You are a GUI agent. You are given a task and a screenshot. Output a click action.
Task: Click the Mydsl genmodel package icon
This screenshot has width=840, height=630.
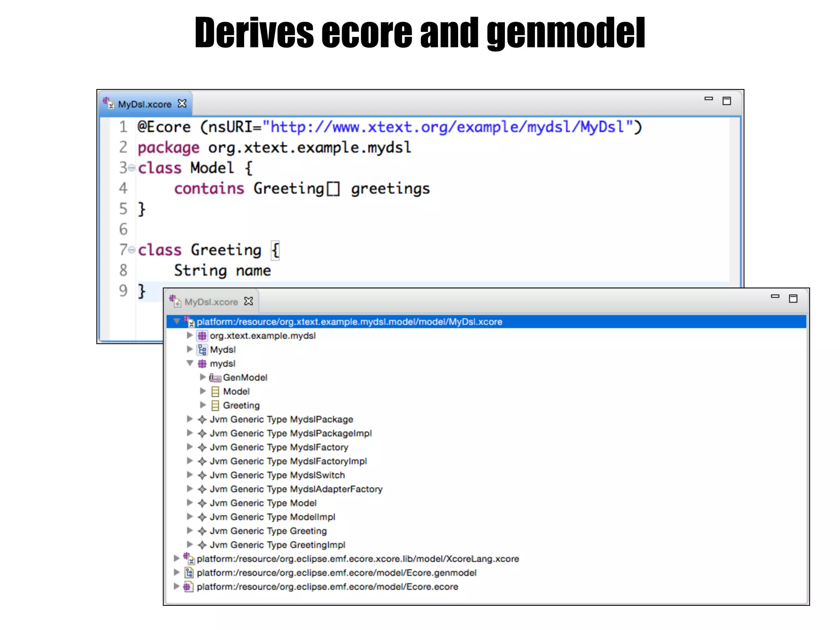(202, 350)
